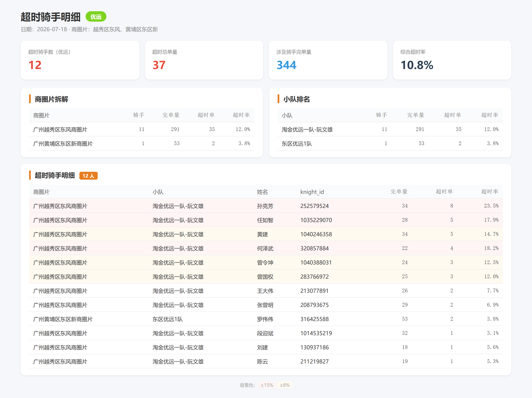Click 广州黄埔区东区新商圈片 in 罗伟伟's row
This screenshot has height=398, width=532.
(x=63, y=319)
